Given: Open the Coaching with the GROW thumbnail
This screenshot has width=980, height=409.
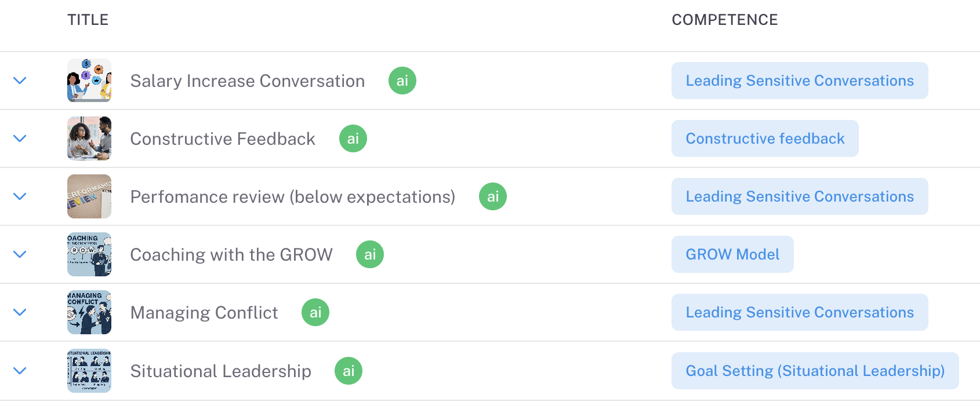Looking at the screenshot, I should click(89, 254).
